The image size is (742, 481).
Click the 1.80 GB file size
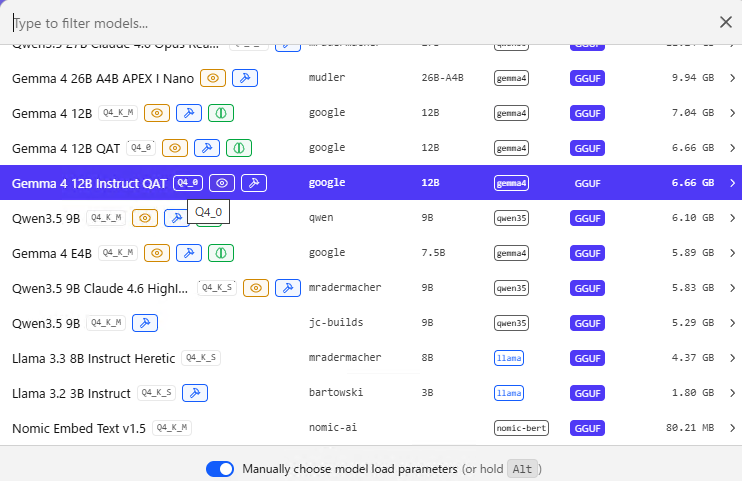click(x=693, y=393)
